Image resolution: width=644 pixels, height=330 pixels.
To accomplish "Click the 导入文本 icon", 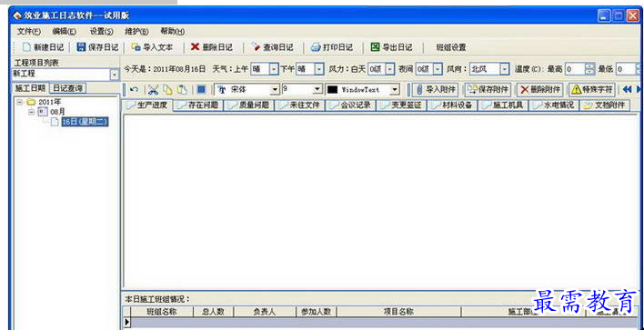I will click(x=136, y=47).
